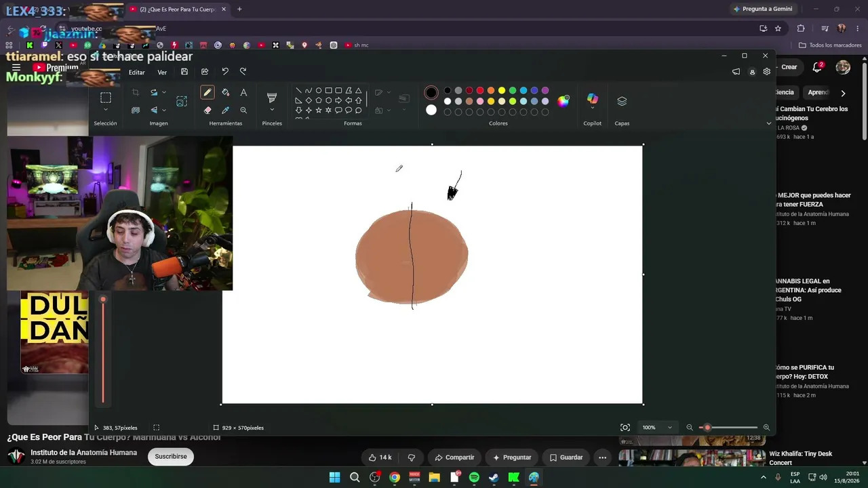Open Steam from the taskbar

click(494, 477)
